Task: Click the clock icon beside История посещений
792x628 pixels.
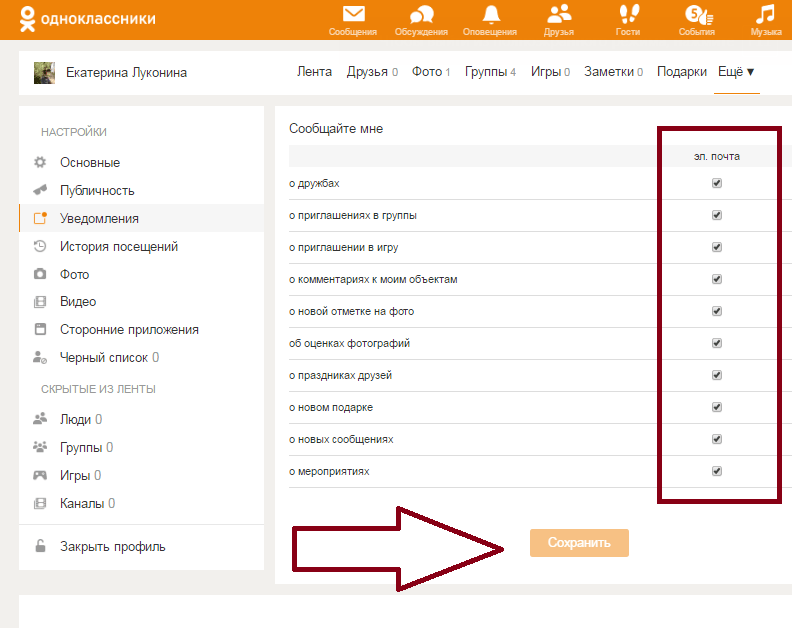Action: (40, 246)
